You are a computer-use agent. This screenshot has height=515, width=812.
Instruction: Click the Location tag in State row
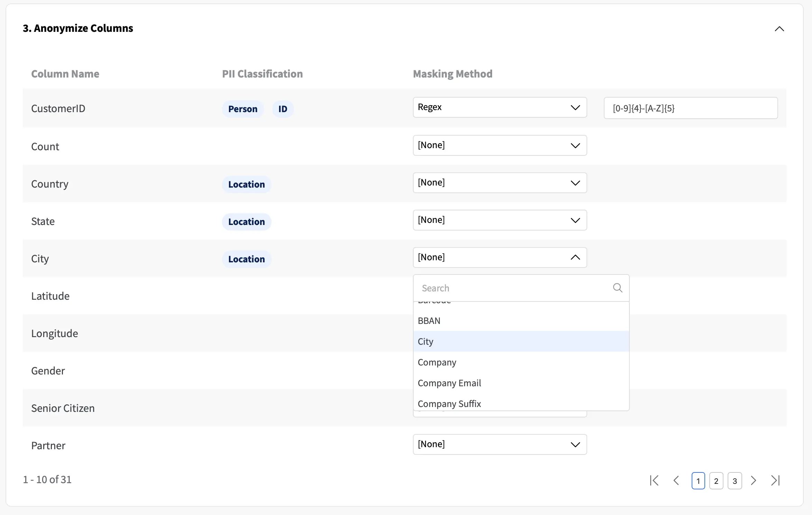(x=247, y=222)
